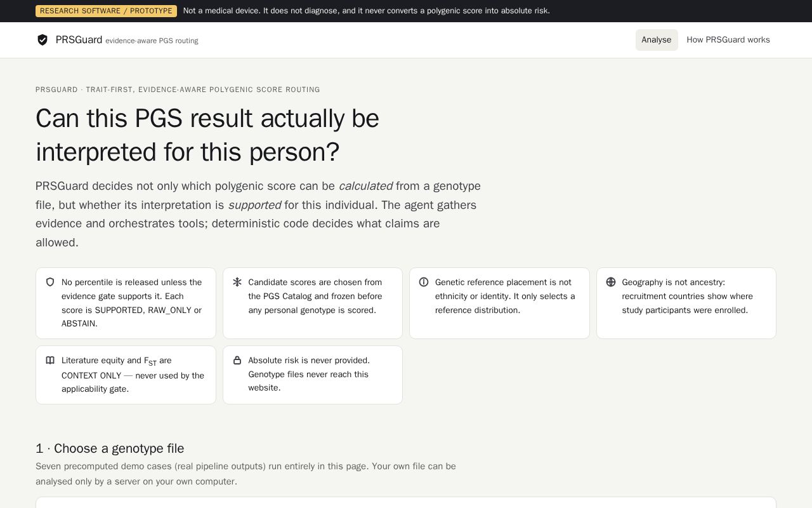Click the 'Literature equity and FST' card text
Image resolution: width=812 pixels, height=508 pixels.
133,375
